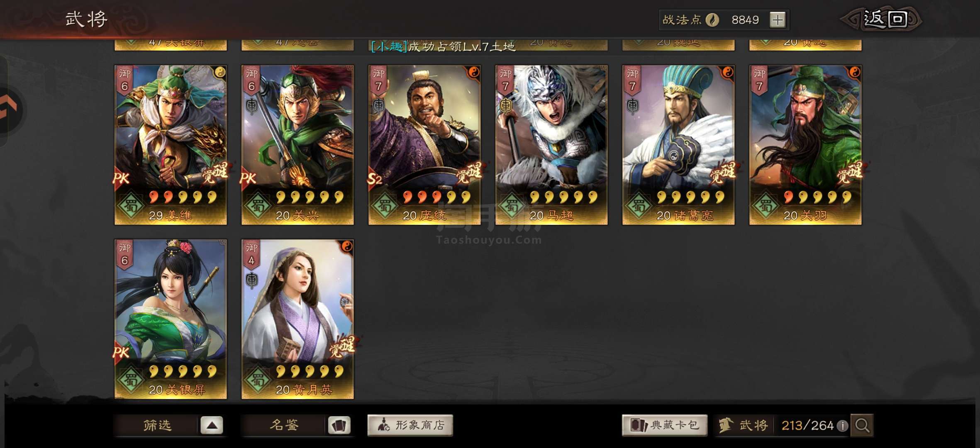The height and width of the screenshot is (448, 980).
Task: Open the 名鉴 card deck icon
Action: tap(339, 425)
